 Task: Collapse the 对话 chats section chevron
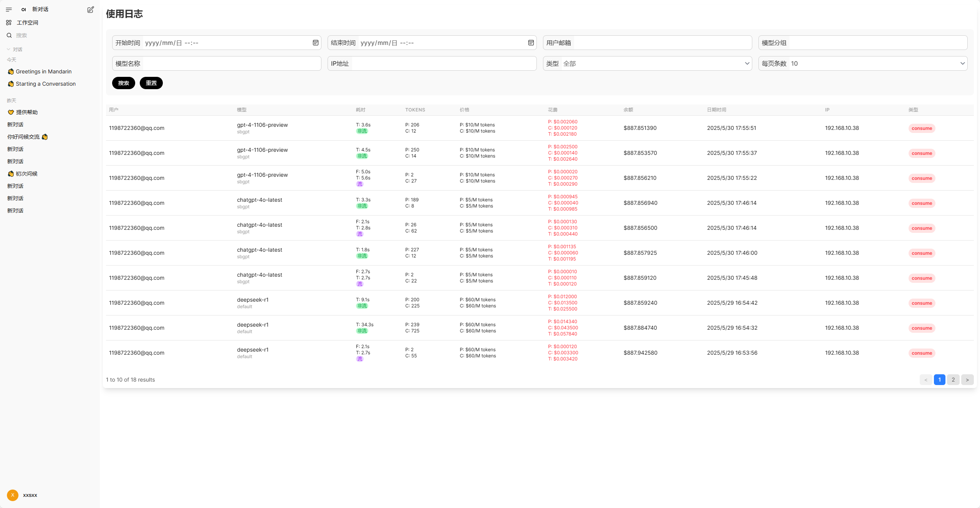(x=8, y=49)
